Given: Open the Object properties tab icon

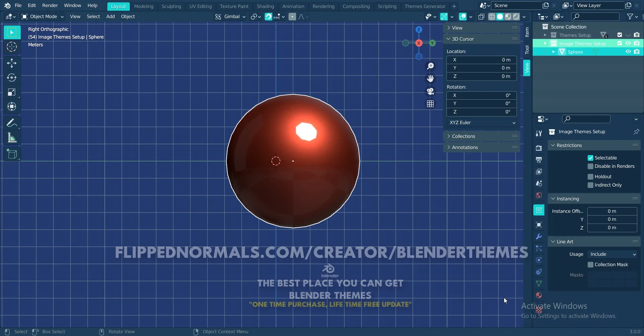Looking at the screenshot, I should [539, 225].
